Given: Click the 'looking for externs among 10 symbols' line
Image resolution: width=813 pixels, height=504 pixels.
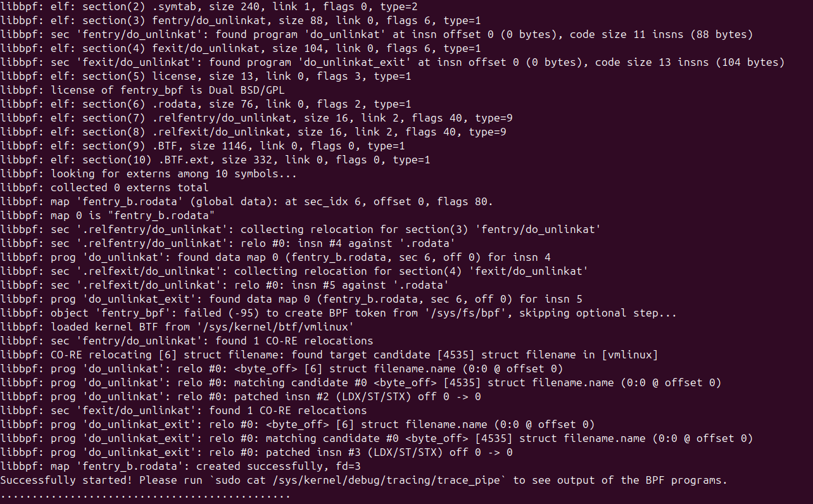Looking at the screenshot, I should [149, 173].
